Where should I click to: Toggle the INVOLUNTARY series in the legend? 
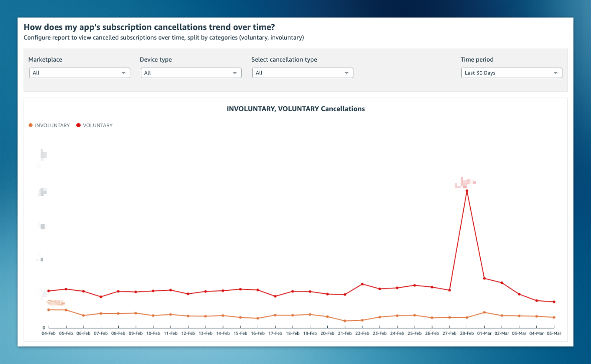click(52, 125)
